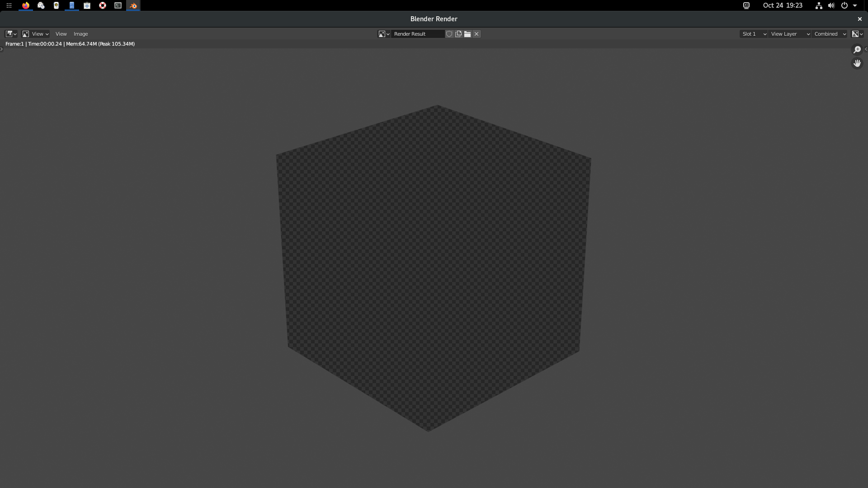Open the Image menu
This screenshot has width=868, height=488.
80,34
